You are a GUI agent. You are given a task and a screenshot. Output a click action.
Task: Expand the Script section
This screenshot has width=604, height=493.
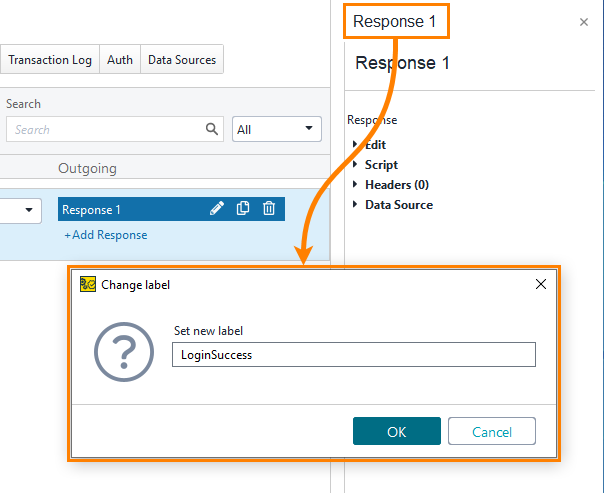pyautogui.click(x=355, y=164)
